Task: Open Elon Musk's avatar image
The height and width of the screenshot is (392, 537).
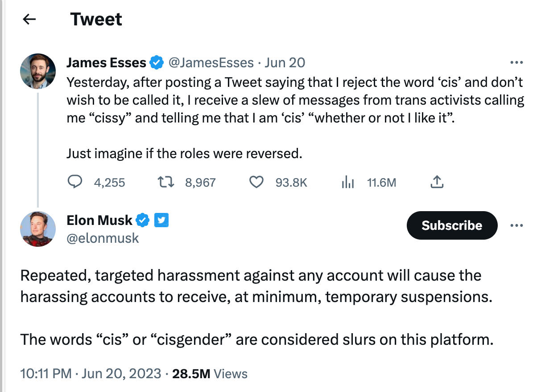Action: [38, 229]
